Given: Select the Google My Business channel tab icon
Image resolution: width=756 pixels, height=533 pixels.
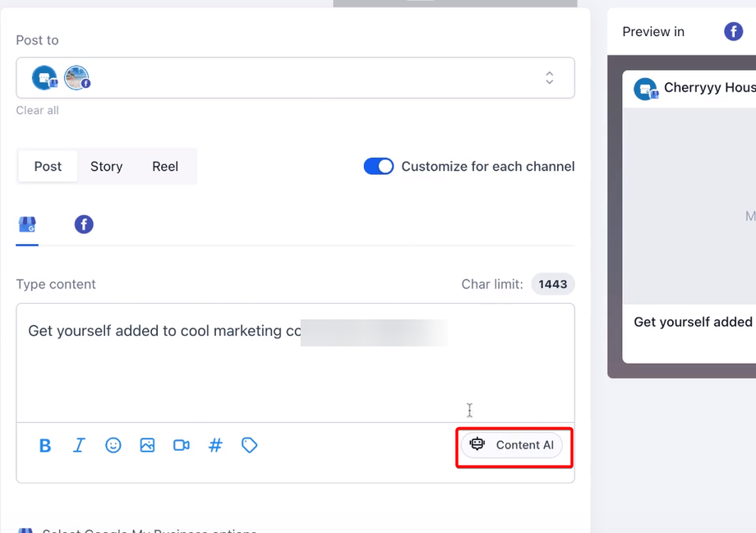Looking at the screenshot, I should [x=27, y=224].
